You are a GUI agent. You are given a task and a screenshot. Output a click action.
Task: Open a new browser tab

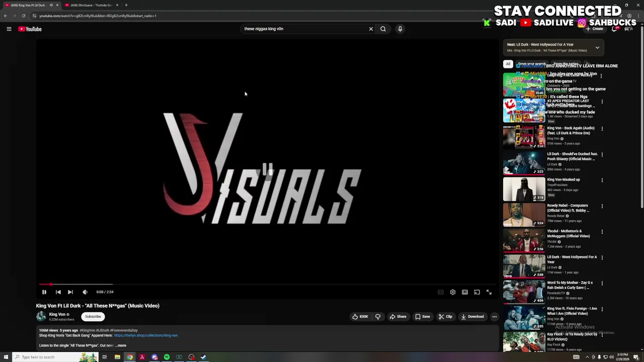(x=126, y=5)
